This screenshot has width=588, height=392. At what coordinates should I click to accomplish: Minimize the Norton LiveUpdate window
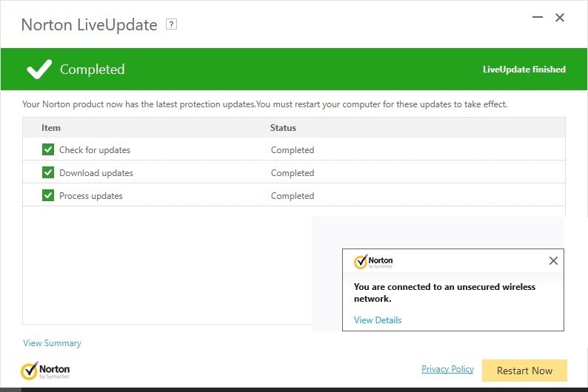538,17
